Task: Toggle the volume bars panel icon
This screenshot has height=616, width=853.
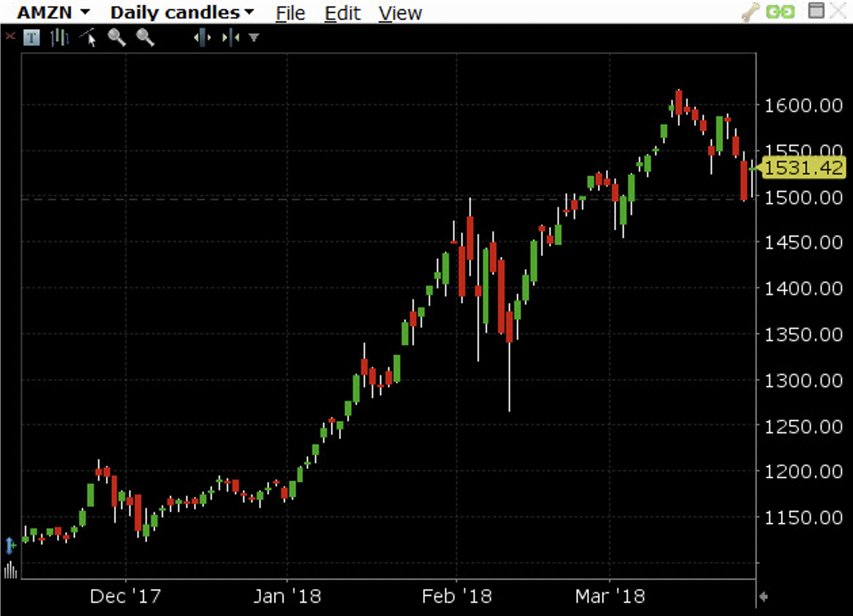Action: coord(10,570)
